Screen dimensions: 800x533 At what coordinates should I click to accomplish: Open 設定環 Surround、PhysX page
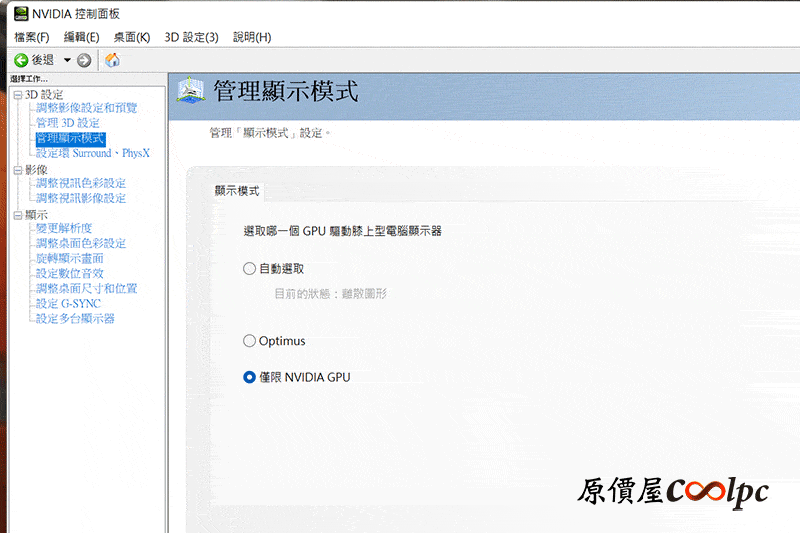(x=93, y=153)
